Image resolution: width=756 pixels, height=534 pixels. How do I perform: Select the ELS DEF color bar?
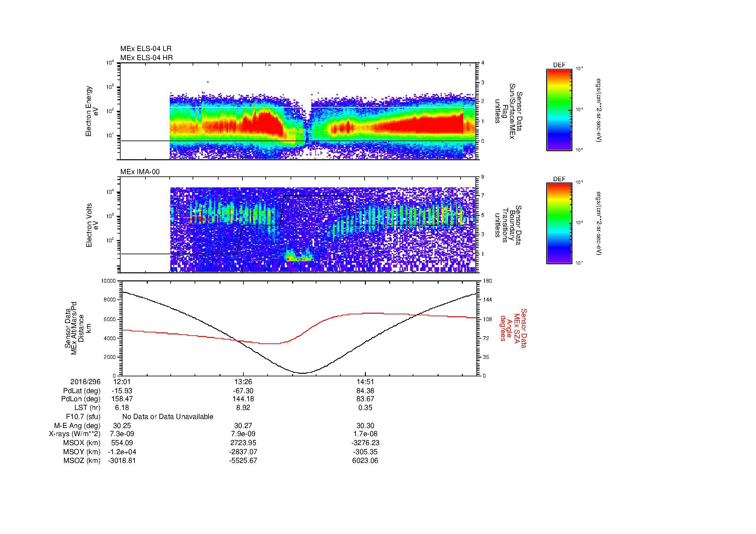(559, 110)
